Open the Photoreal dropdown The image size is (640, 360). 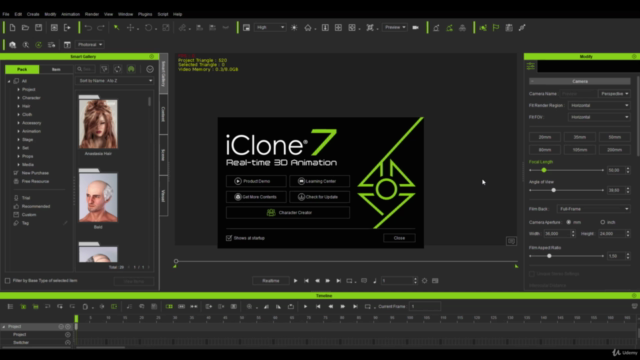click(x=90, y=44)
